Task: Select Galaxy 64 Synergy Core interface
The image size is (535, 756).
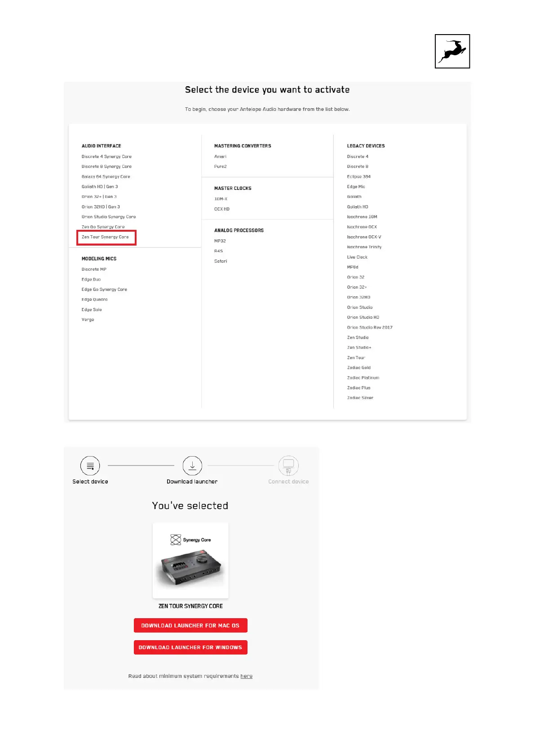Action: 106,177
